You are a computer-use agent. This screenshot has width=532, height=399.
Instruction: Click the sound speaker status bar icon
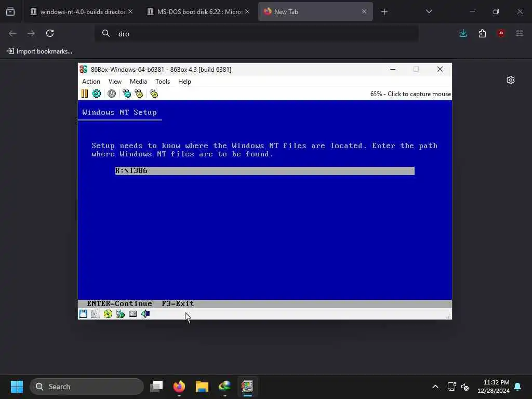(x=145, y=314)
